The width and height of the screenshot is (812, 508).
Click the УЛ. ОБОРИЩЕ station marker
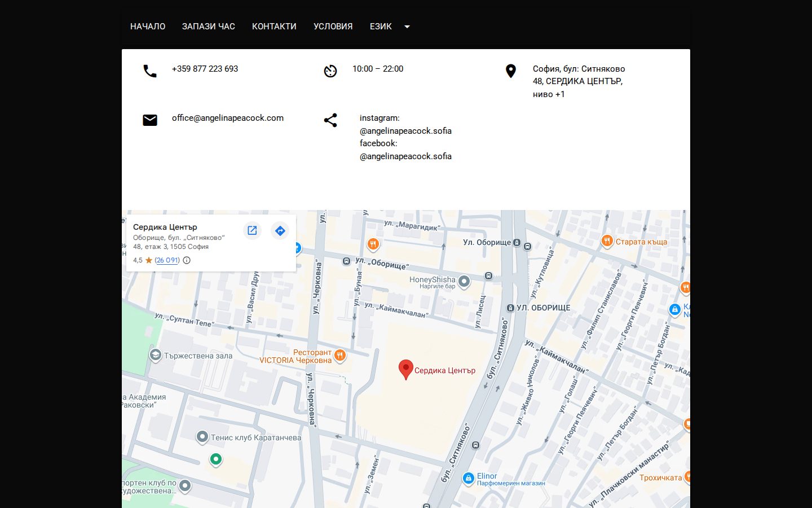tap(510, 308)
